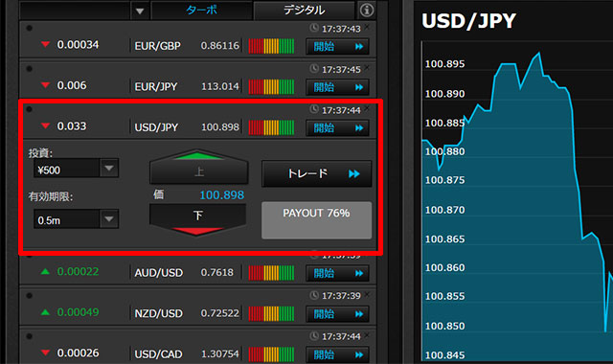Toggle the round dot on the USD/CAD row
This screenshot has height=364, width=613.
pyautogui.click(x=30, y=336)
